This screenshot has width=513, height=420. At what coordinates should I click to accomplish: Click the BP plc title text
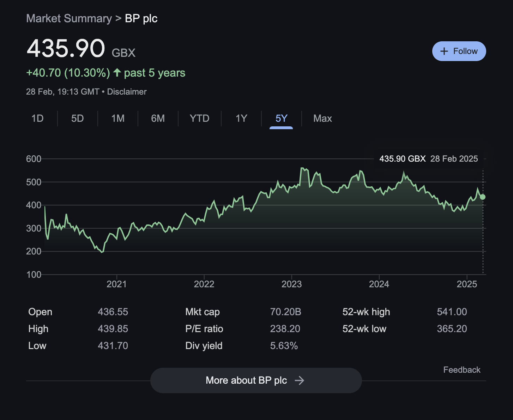tap(141, 18)
